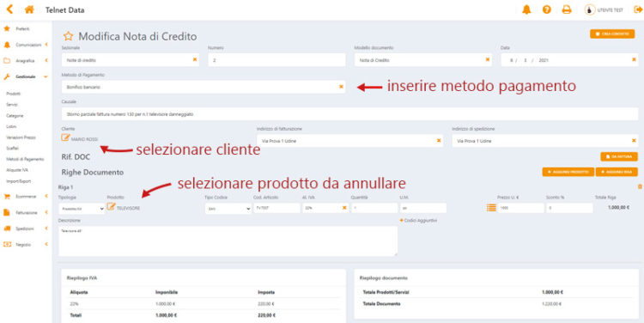The image size is (644, 323).
Task: Click into the Quantità field
Action: (374, 208)
